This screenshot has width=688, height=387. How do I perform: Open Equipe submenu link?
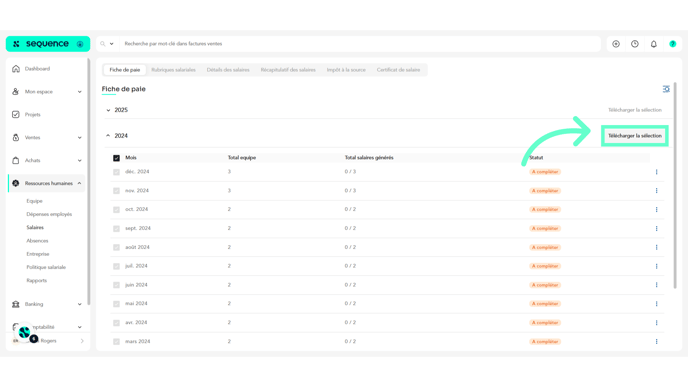[x=34, y=201]
